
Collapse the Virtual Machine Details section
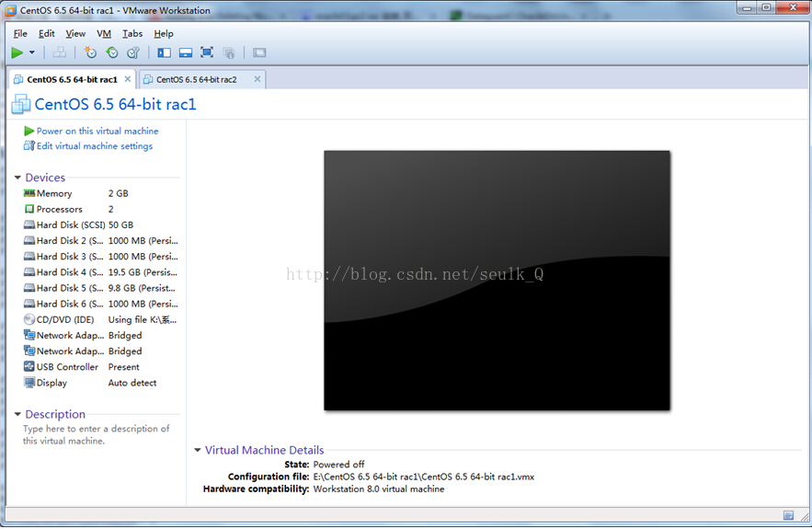click(x=198, y=450)
